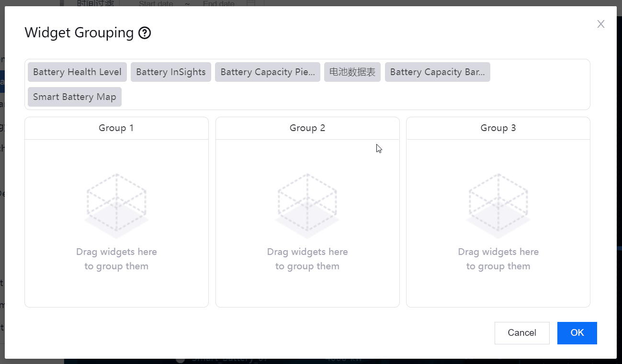Image resolution: width=622 pixels, height=364 pixels.
Task: Select the Battery InSights widget chip
Action: [170, 72]
